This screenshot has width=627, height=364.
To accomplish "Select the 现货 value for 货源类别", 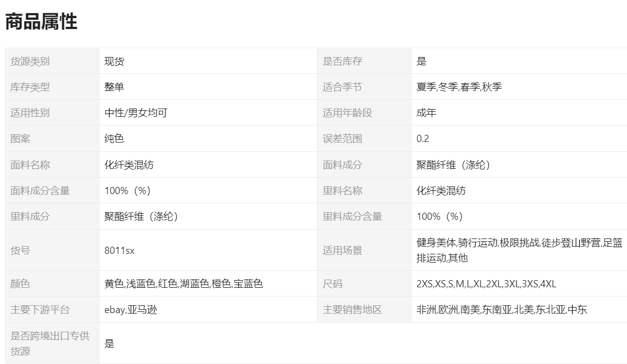I will (x=114, y=61).
